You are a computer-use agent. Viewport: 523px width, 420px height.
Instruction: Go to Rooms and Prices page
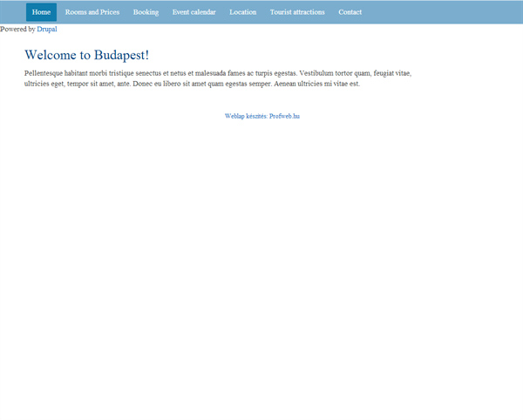[92, 12]
